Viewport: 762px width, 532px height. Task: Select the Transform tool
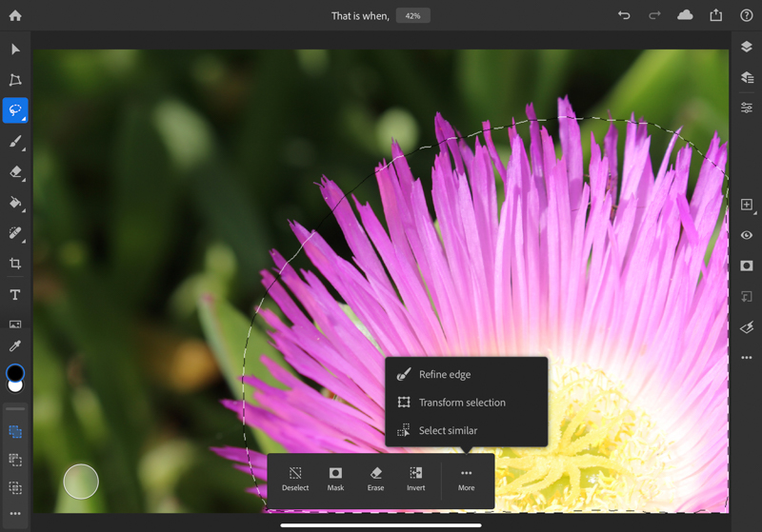[15, 80]
